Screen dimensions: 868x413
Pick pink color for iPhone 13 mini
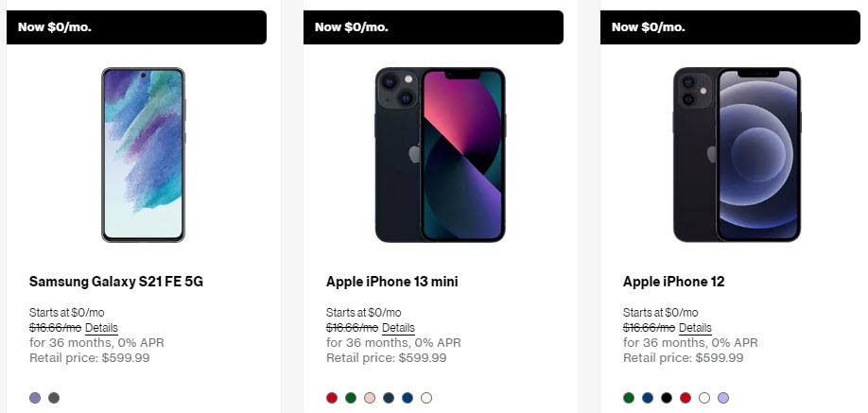tap(370, 398)
